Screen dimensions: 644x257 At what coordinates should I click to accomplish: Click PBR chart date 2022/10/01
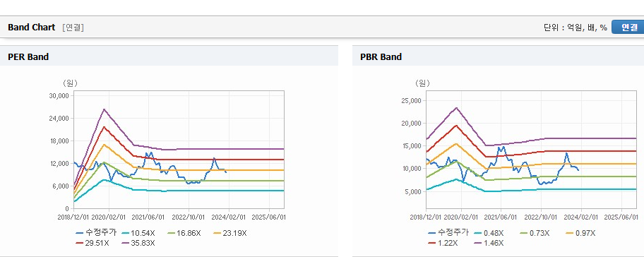tap(541, 217)
